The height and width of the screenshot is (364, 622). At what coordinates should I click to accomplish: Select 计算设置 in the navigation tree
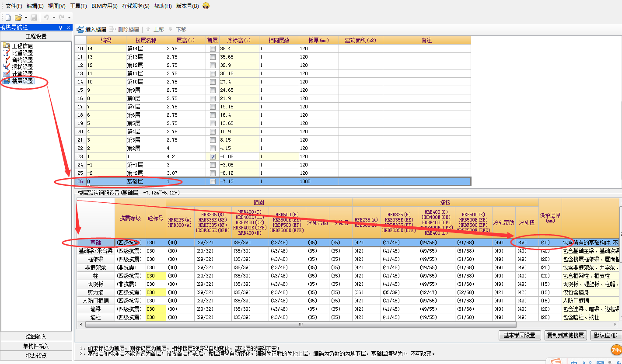point(22,74)
